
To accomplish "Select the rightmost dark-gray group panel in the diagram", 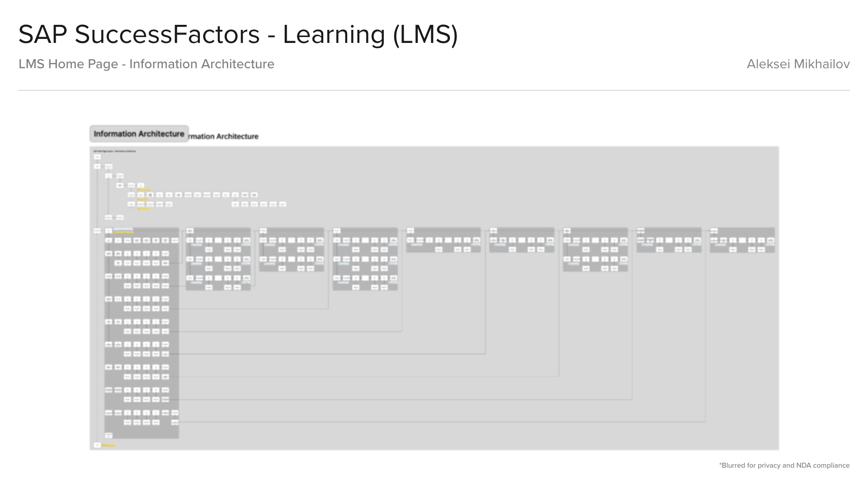I will click(x=742, y=240).
